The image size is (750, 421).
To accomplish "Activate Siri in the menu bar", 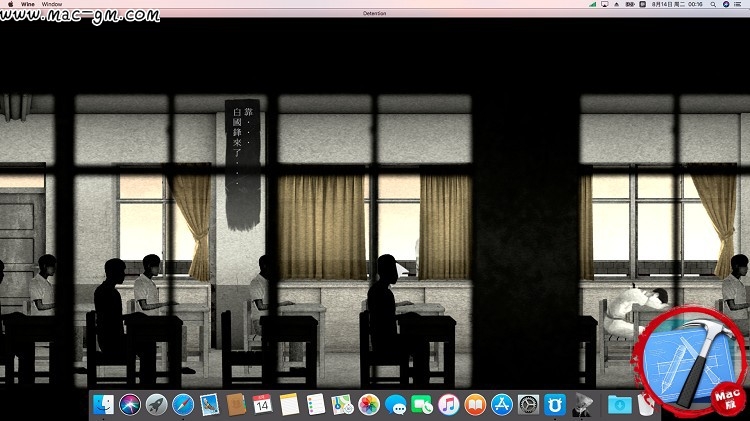I will point(726,4).
